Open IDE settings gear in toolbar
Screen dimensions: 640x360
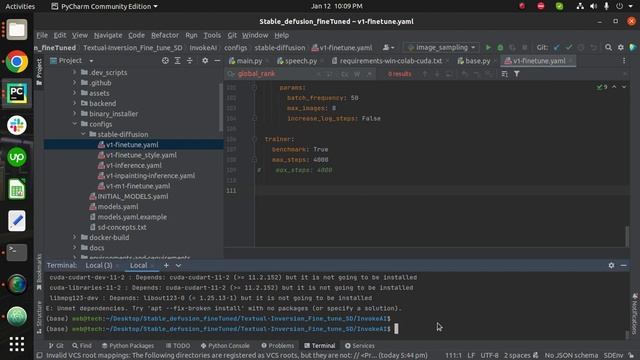point(620,47)
